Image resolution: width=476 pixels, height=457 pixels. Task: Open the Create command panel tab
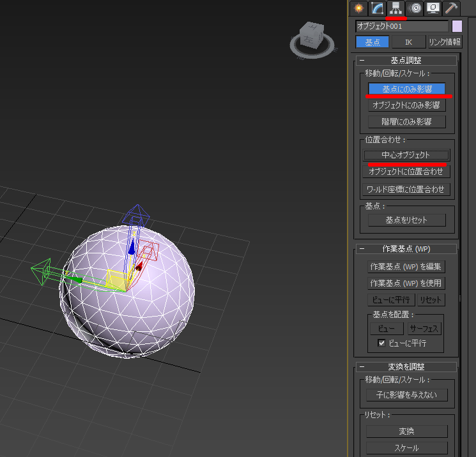(x=359, y=8)
